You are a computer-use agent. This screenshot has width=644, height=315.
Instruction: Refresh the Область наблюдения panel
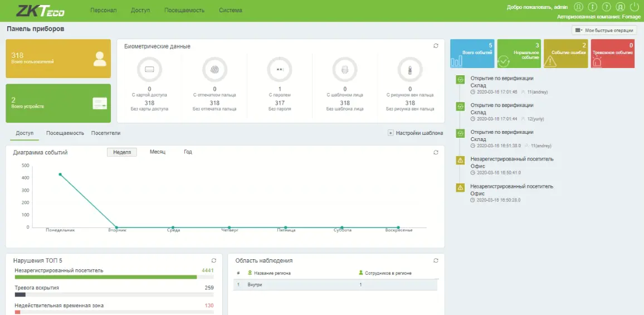click(x=436, y=260)
